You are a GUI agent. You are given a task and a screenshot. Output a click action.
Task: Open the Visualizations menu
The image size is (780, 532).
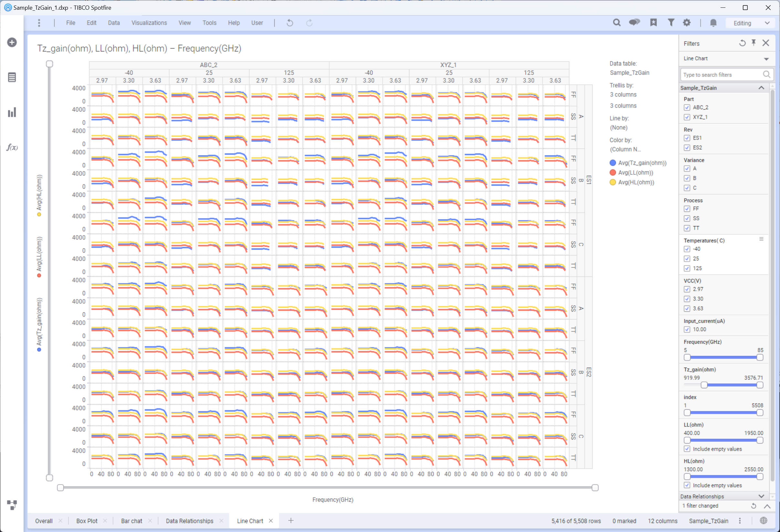pyautogui.click(x=149, y=23)
